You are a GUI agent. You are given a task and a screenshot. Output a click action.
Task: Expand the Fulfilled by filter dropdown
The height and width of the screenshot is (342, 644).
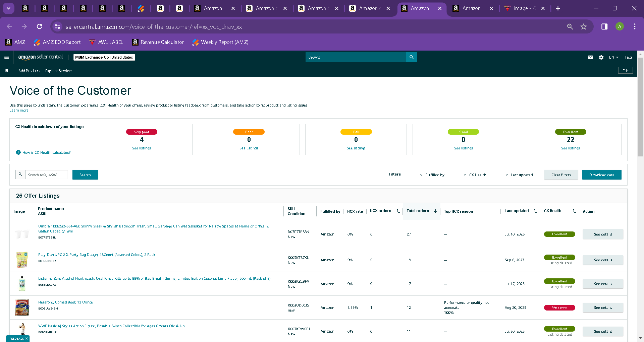click(432, 175)
